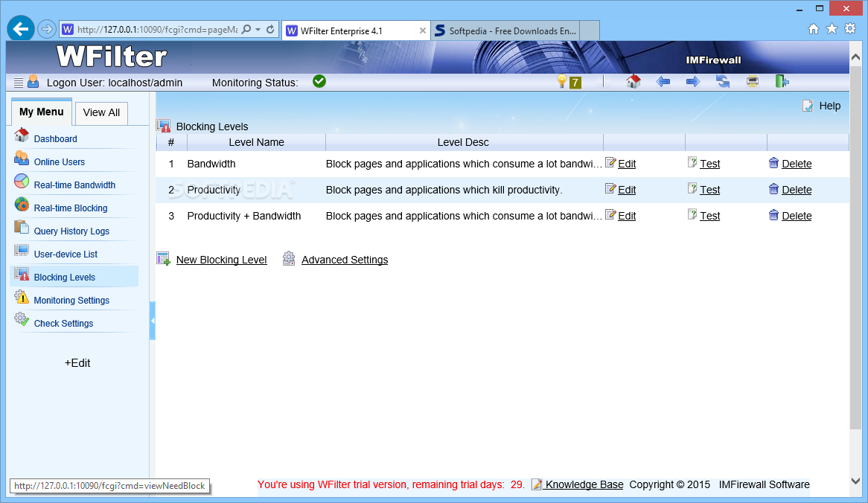868x503 pixels.
Task: Open User-device List in sidebar
Action: [x=66, y=254]
